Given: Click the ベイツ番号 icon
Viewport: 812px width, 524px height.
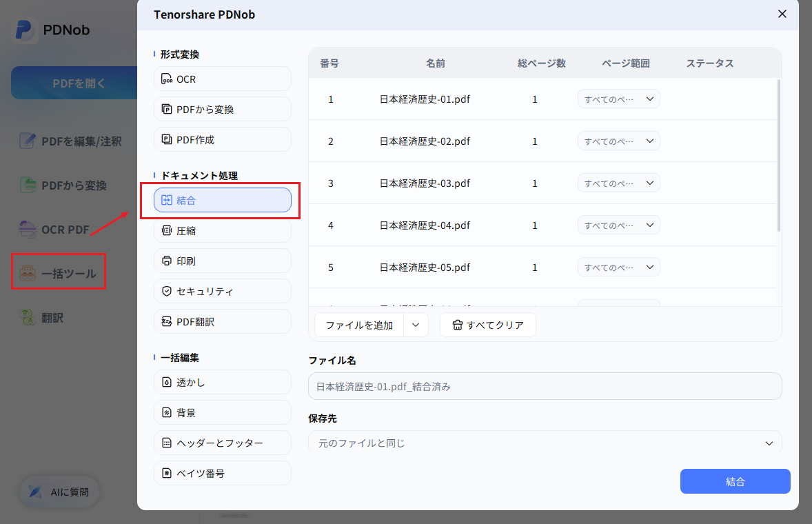Looking at the screenshot, I should click(x=167, y=473).
